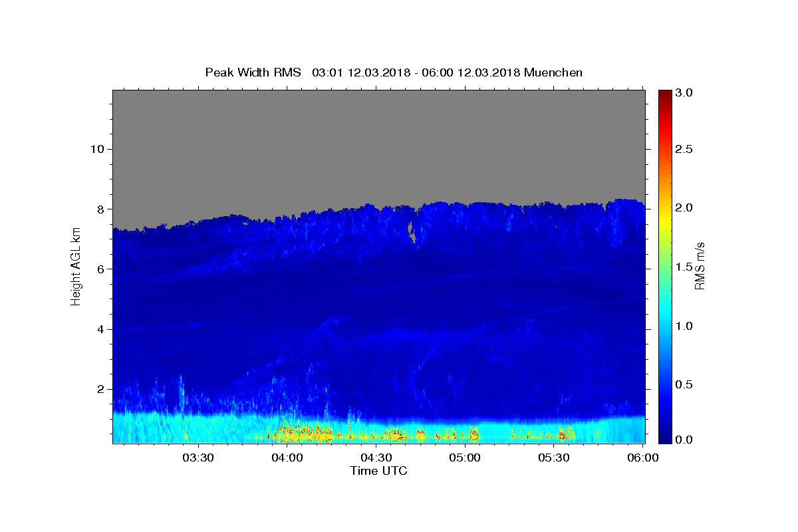Click the 05:30 time tick label

point(554,458)
